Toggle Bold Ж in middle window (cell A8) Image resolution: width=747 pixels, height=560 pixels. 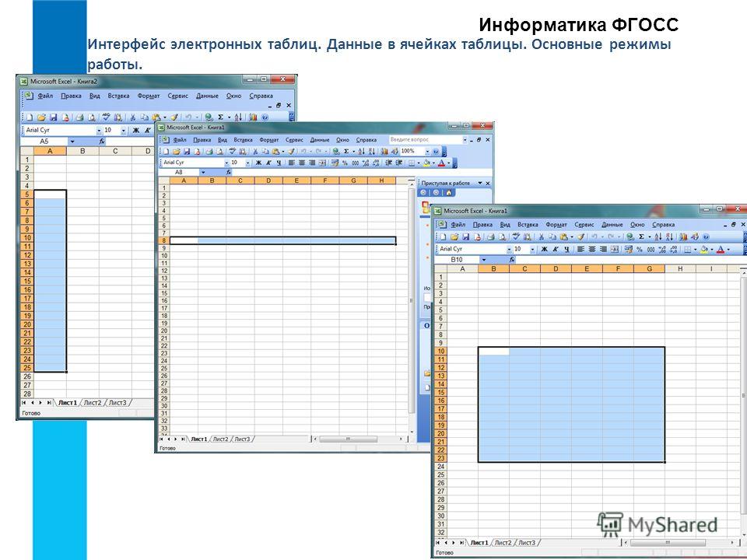[x=258, y=163]
